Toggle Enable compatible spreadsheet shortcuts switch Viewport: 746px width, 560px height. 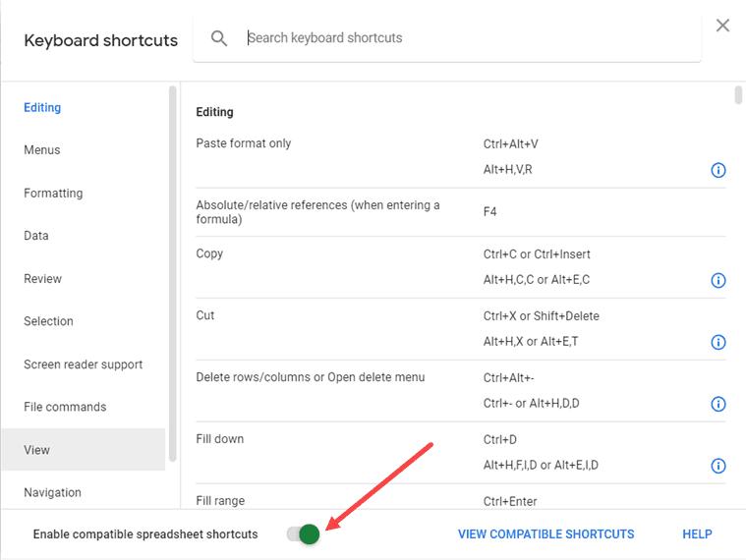(303, 533)
